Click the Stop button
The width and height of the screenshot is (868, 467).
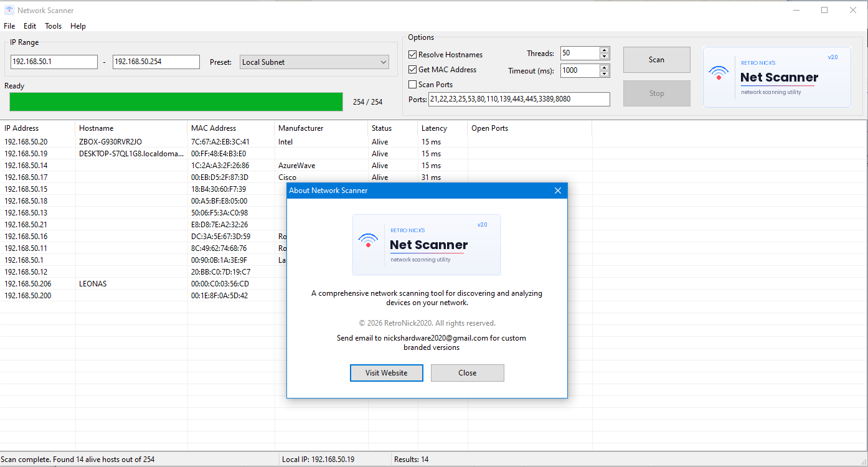[x=656, y=93]
